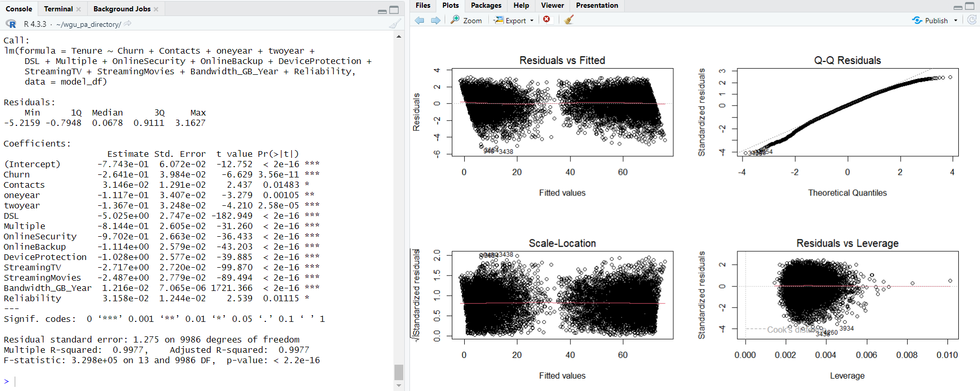This screenshot has width=980, height=391.
Task: Click the Leverage axis label
Action: click(x=847, y=376)
